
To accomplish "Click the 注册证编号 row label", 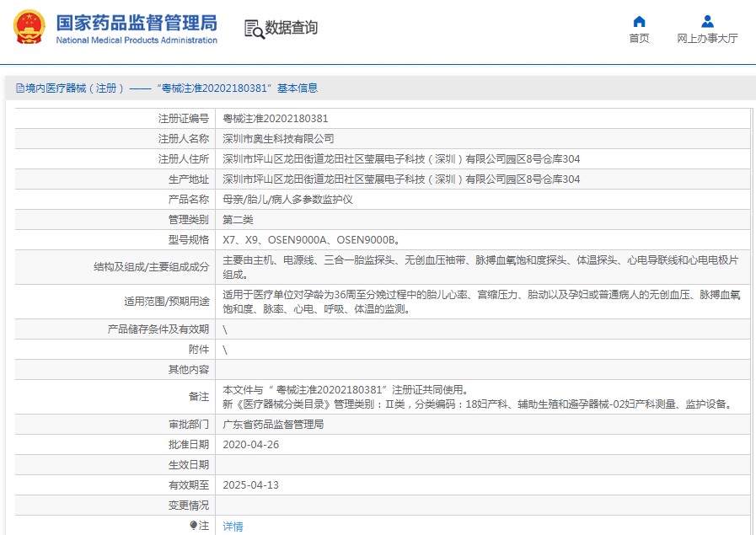I will tap(183, 119).
